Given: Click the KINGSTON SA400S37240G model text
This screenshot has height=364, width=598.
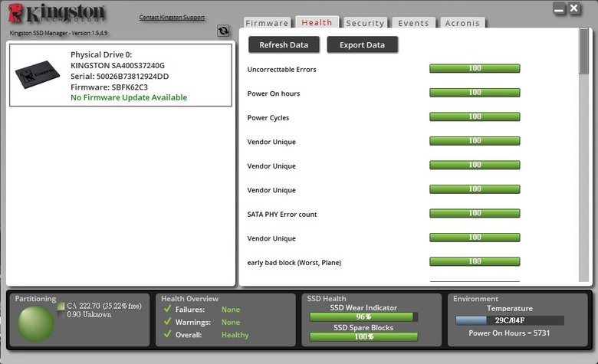Looking at the screenshot, I should pos(117,66).
